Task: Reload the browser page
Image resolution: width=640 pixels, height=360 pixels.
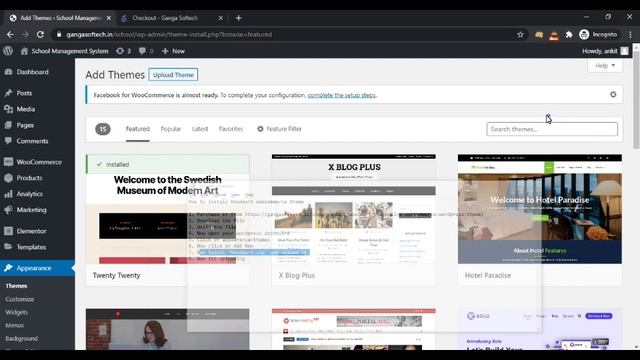Action: pyautogui.click(x=40, y=35)
